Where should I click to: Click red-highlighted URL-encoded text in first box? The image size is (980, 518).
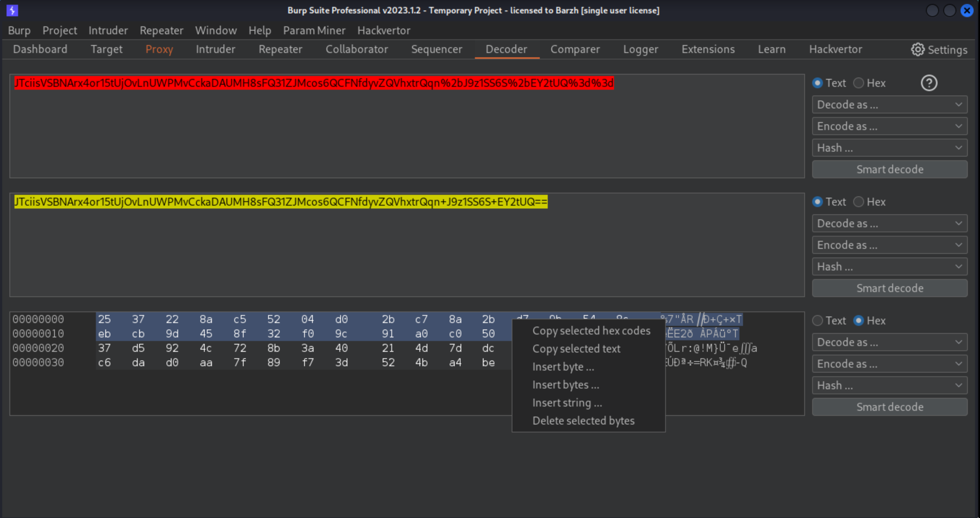tap(314, 83)
